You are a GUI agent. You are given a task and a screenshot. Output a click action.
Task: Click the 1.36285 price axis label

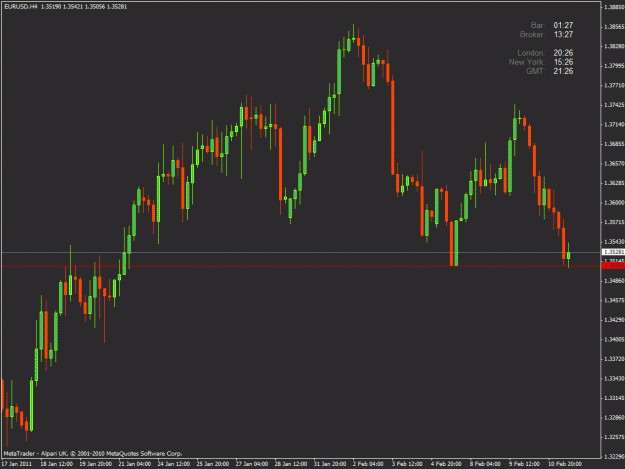[x=614, y=183]
